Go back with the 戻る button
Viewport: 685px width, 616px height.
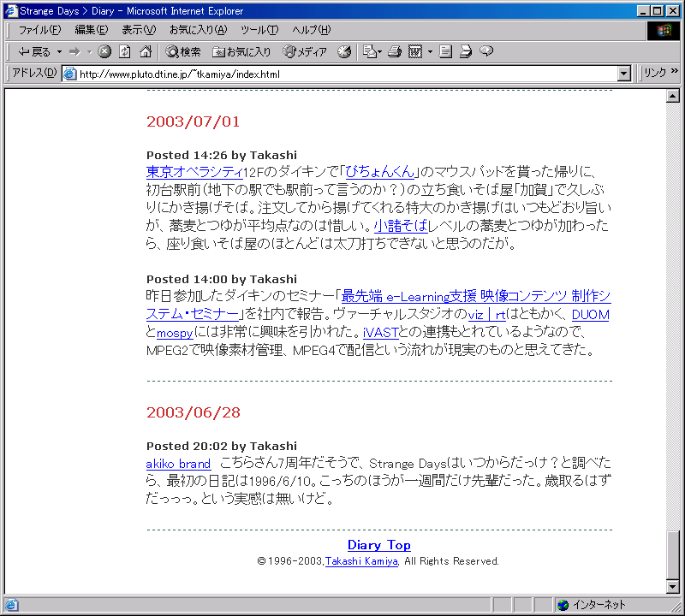[33, 52]
